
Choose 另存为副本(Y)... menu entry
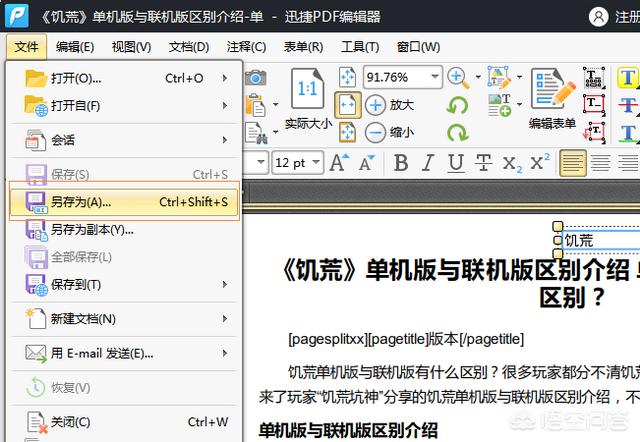(124, 230)
